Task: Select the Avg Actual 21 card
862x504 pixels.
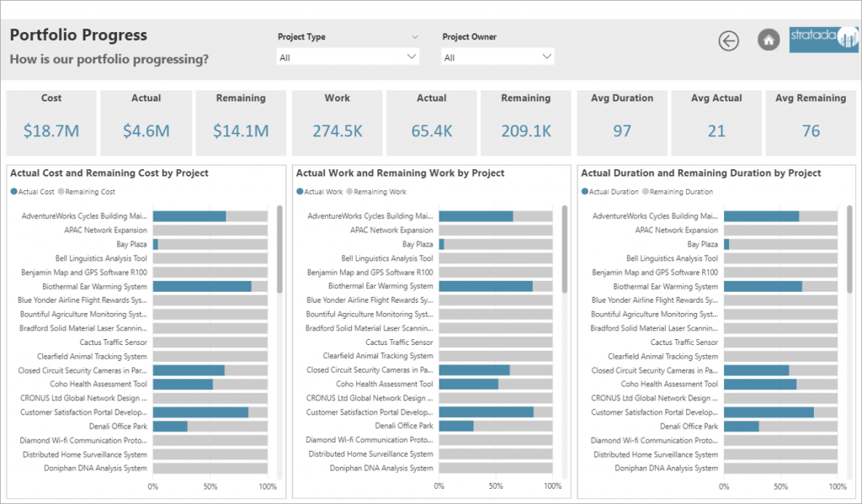Action: (x=716, y=123)
